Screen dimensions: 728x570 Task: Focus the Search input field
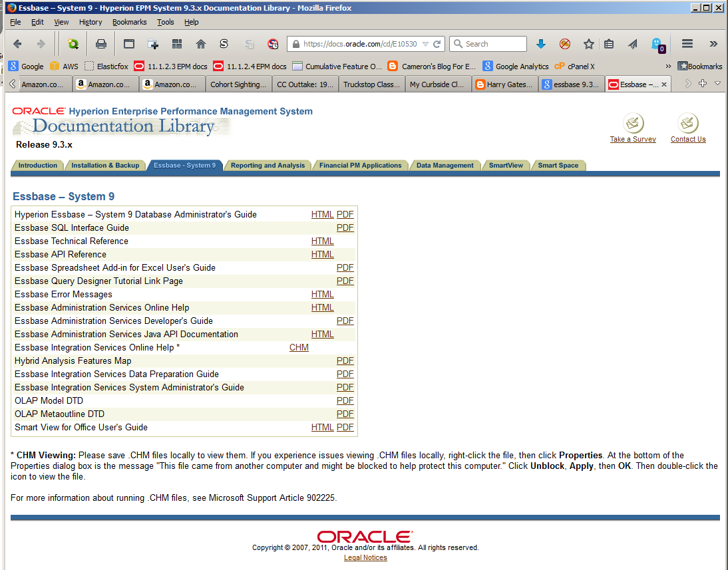494,44
